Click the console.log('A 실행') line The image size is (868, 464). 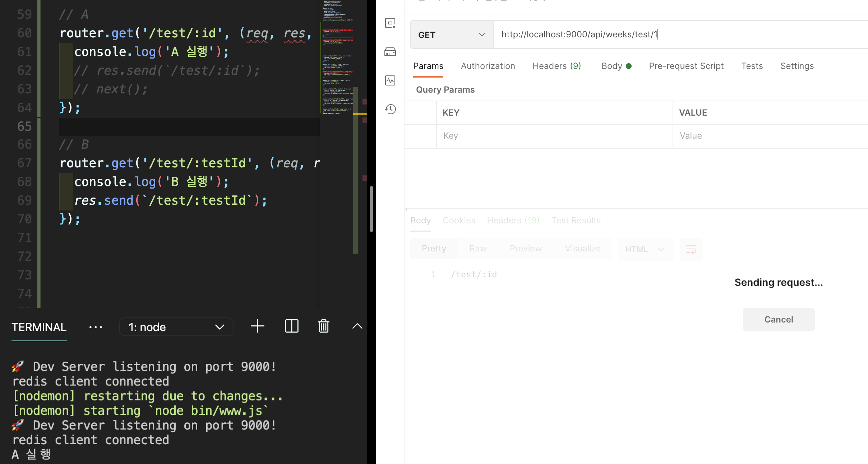[151, 52]
